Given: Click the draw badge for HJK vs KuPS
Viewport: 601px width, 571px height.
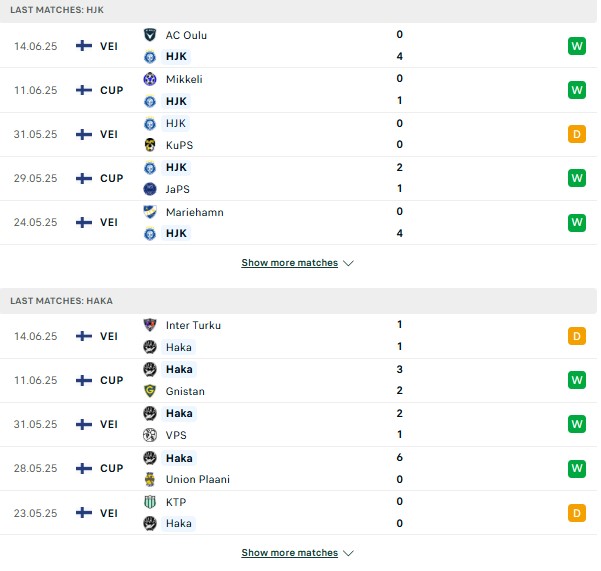Looking at the screenshot, I should [577, 134].
